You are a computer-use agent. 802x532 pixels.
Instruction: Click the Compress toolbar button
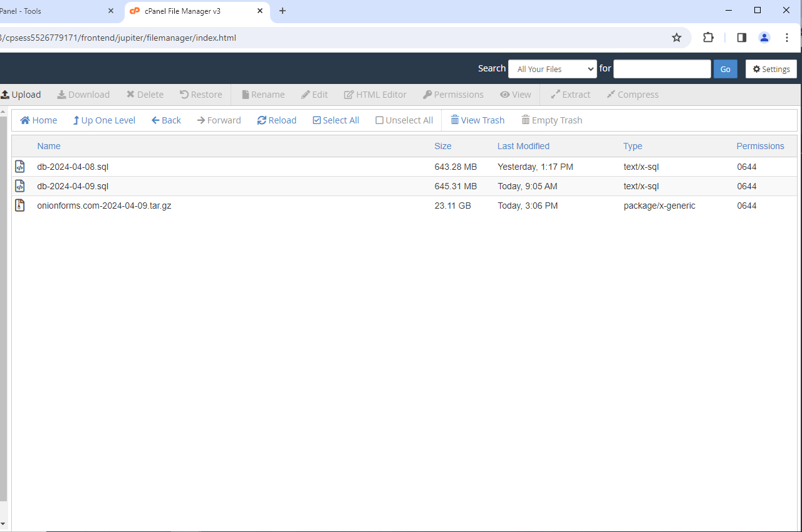tap(632, 95)
